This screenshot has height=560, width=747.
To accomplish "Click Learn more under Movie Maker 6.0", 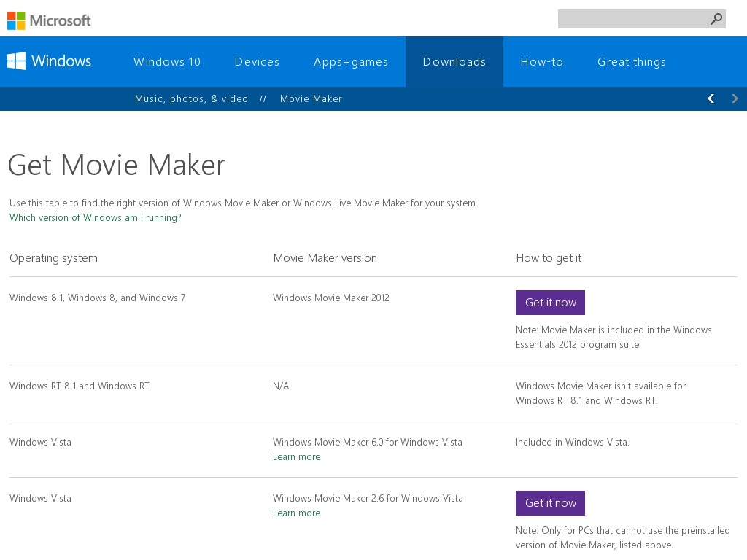I will 296,456.
